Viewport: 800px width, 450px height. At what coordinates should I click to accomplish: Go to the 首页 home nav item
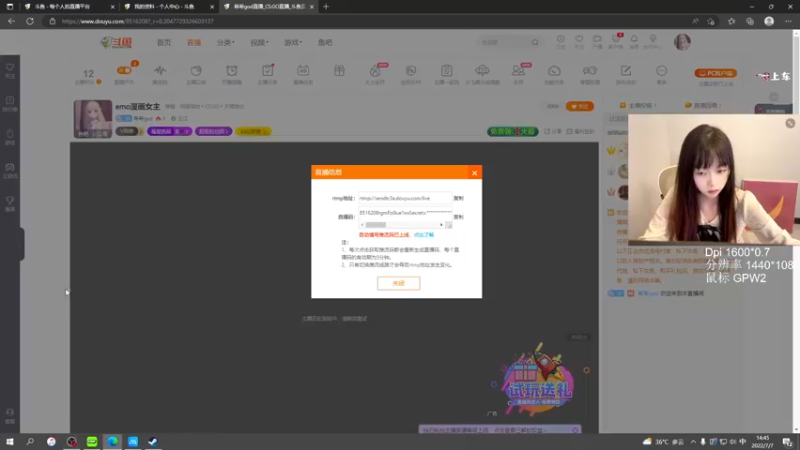pyautogui.click(x=164, y=42)
